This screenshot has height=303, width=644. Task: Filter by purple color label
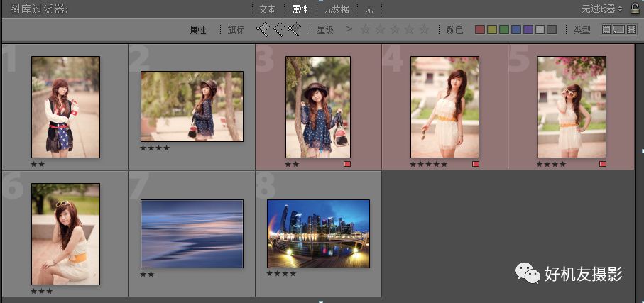528,30
